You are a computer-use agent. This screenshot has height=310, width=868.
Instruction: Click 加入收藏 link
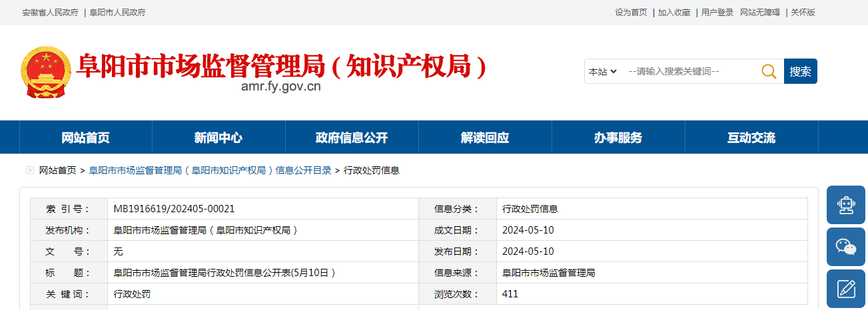(674, 13)
